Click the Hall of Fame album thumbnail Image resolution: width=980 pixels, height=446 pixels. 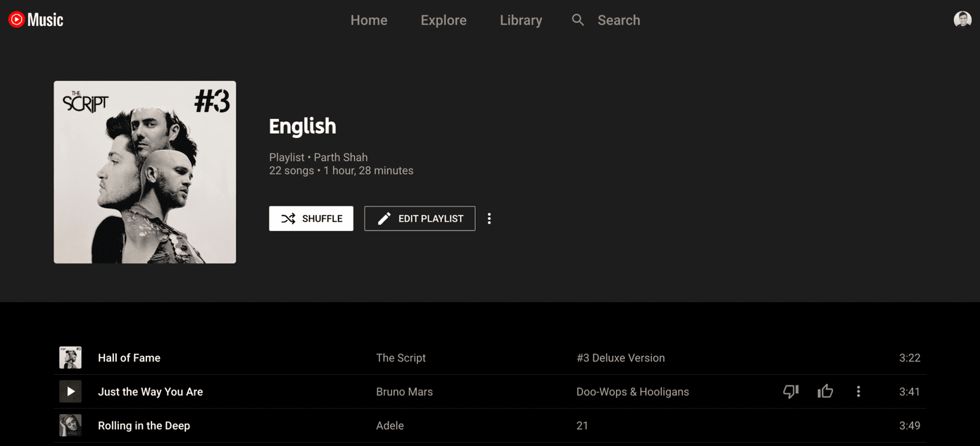coord(70,358)
